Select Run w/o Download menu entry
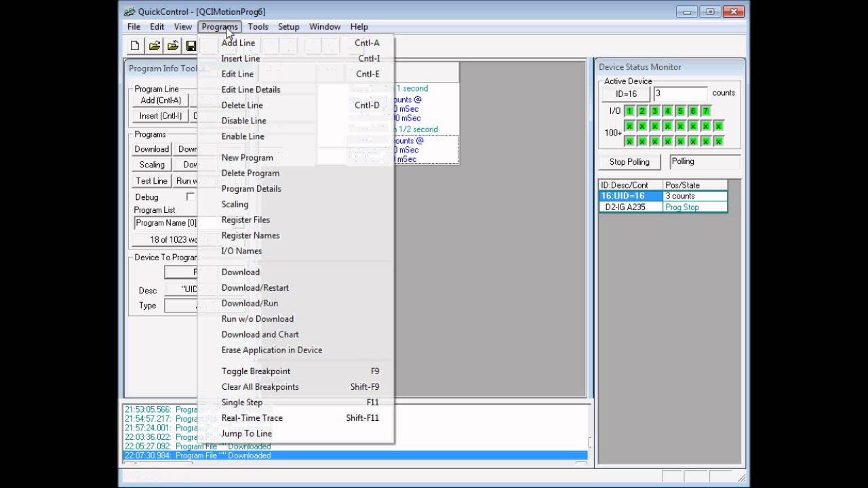The height and width of the screenshot is (488, 868). (x=296, y=319)
